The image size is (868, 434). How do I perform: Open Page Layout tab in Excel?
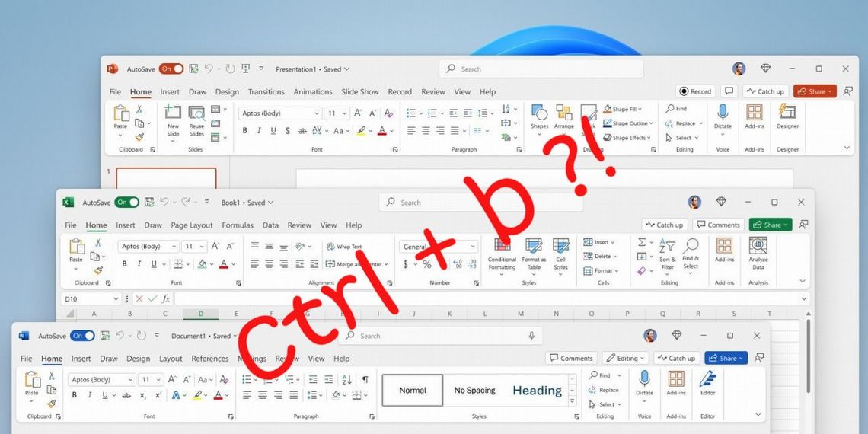tap(192, 225)
